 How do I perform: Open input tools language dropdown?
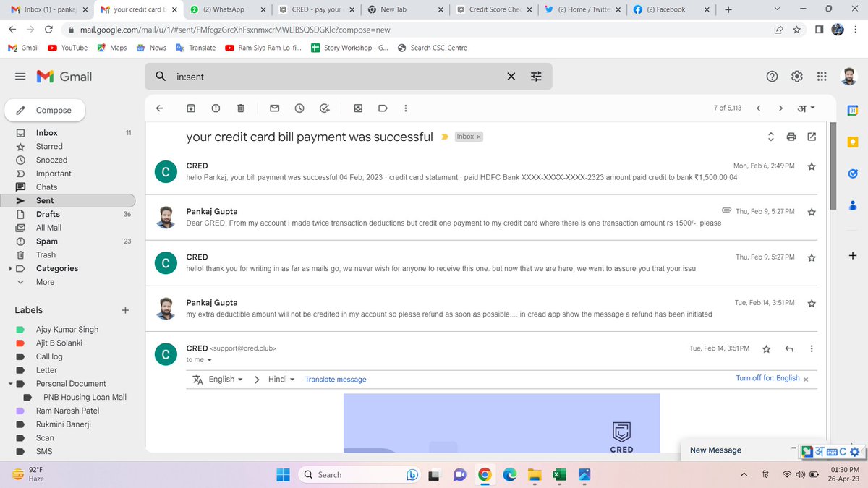pos(805,108)
